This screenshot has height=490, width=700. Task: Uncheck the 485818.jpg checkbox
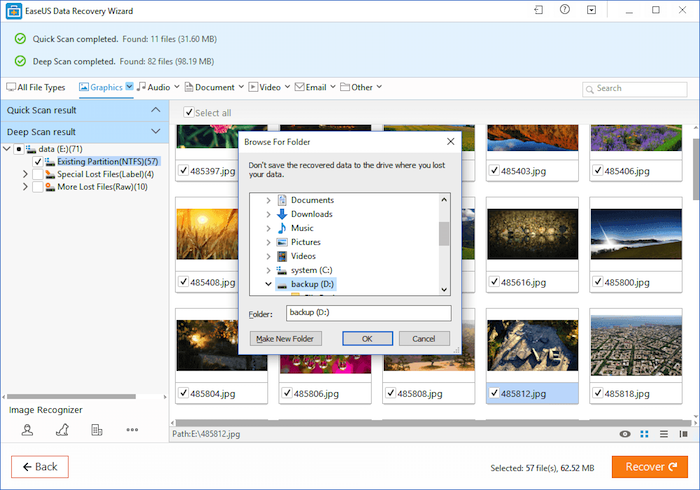598,393
